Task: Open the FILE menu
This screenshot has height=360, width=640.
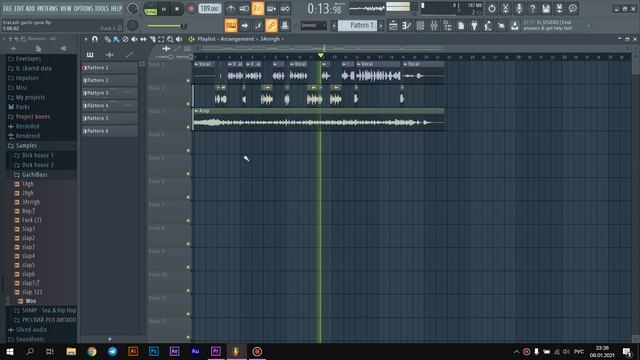Action: pyautogui.click(x=7, y=8)
